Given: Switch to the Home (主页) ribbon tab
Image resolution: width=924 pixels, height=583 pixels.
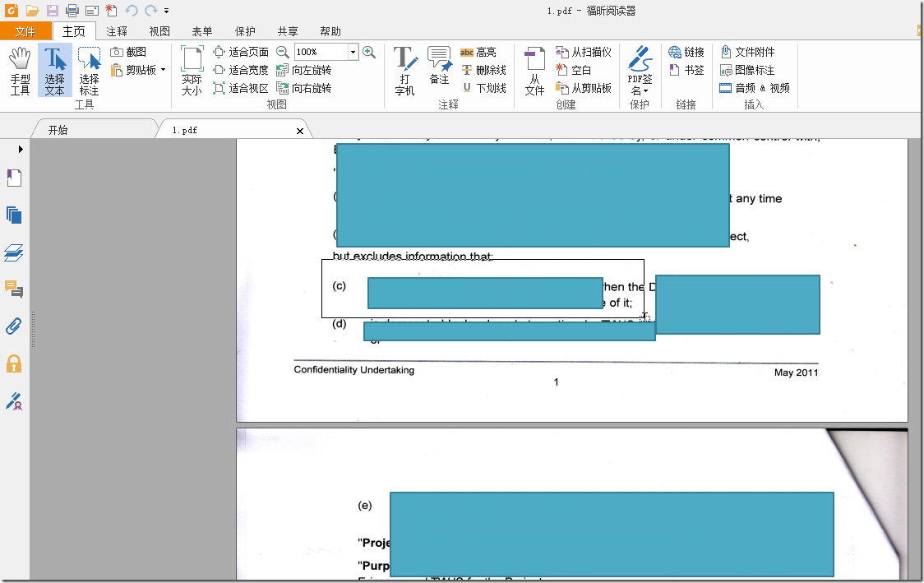Looking at the screenshot, I should point(74,31).
